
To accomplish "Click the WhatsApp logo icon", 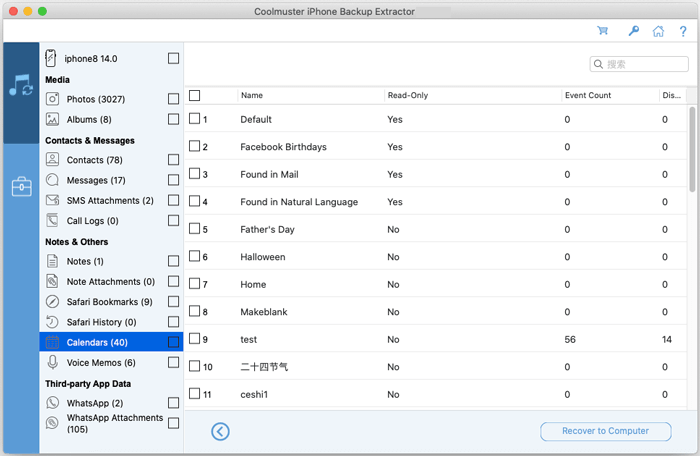I will pyautogui.click(x=52, y=403).
